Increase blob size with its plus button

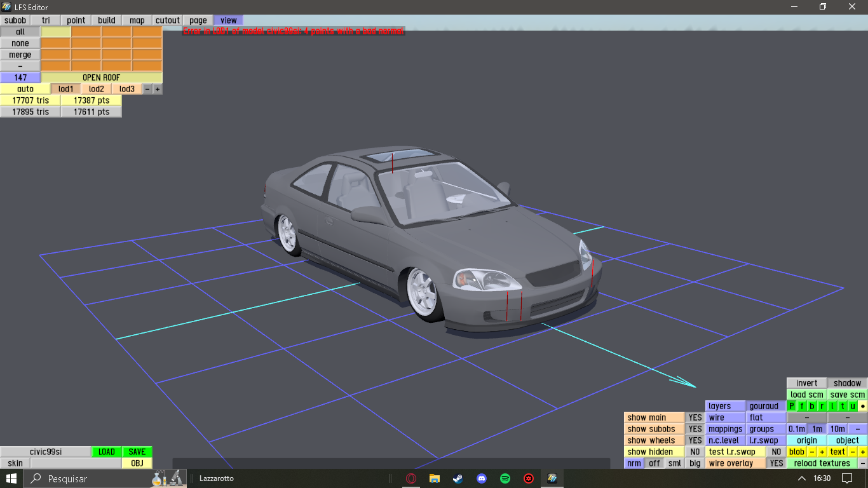click(x=822, y=452)
